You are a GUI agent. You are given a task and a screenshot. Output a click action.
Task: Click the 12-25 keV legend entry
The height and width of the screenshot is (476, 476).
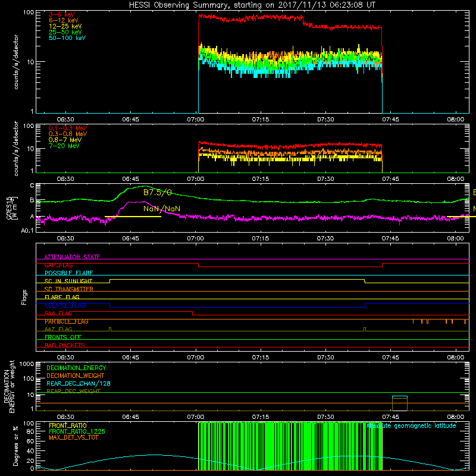point(65,26)
